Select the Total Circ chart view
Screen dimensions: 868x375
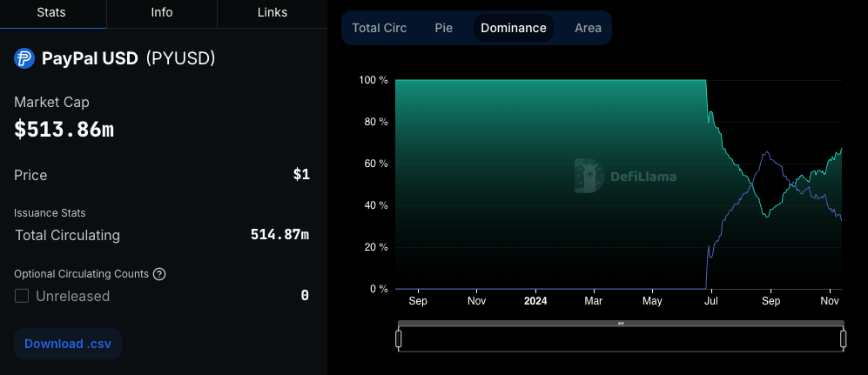(380, 28)
